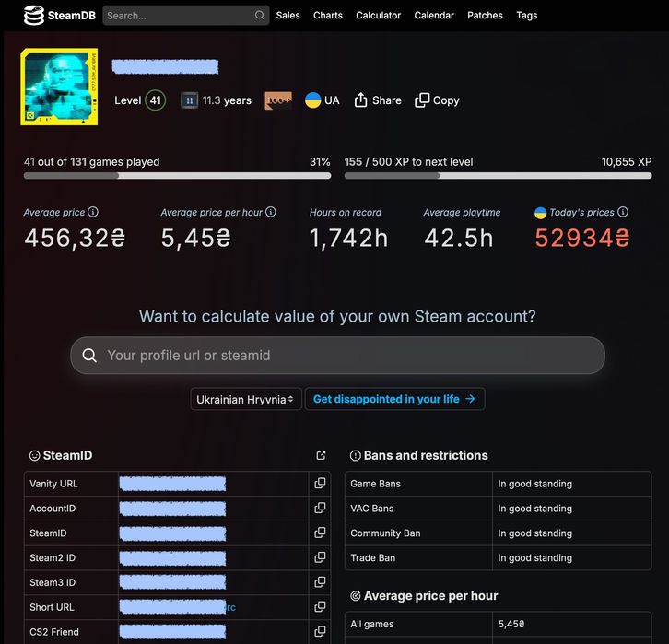The height and width of the screenshot is (644, 669).
Task: Click Get disappointed in your life button
Action: click(394, 399)
